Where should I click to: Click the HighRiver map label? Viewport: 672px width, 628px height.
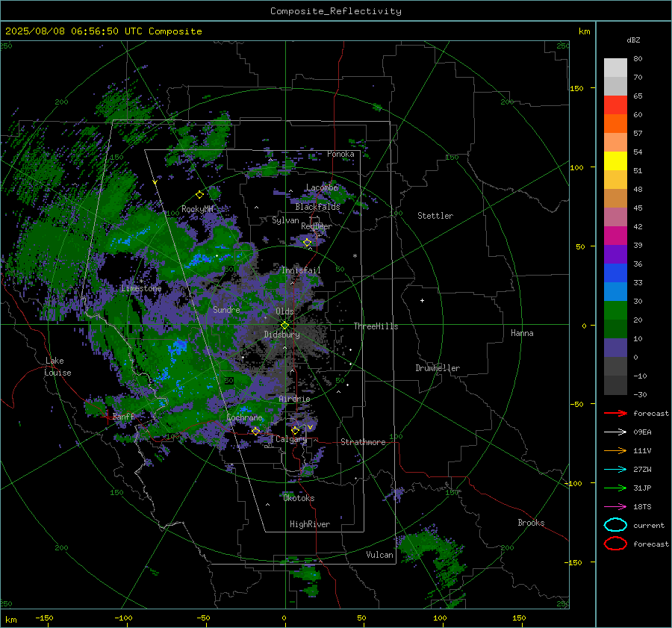(x=310, y=524)
